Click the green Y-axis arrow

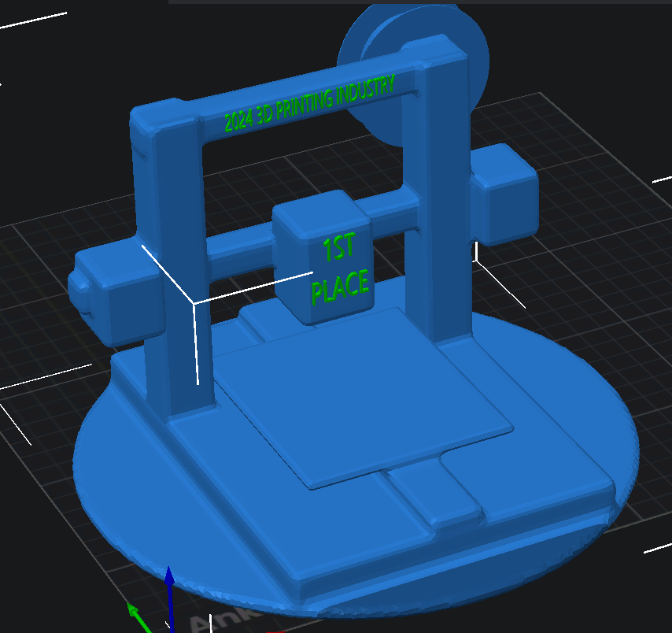click(138, 616)
